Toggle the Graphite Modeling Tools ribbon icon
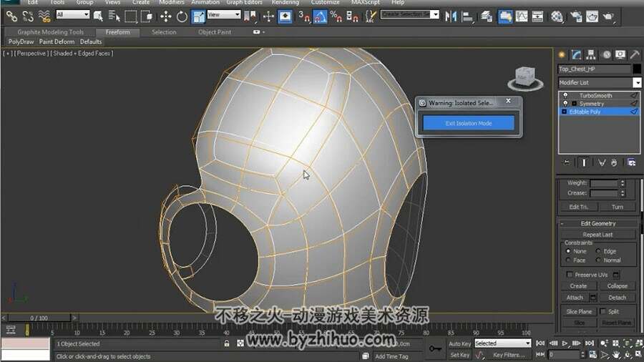The height and width of the screenshot is (362, 644). point(505,16)
